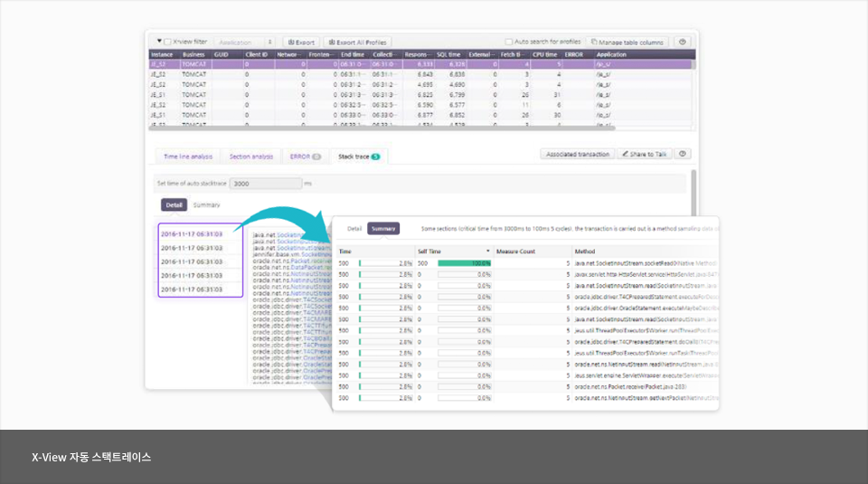Select Detail view in left panel
This screenshot has width=868, height=484.
[174, 205]
